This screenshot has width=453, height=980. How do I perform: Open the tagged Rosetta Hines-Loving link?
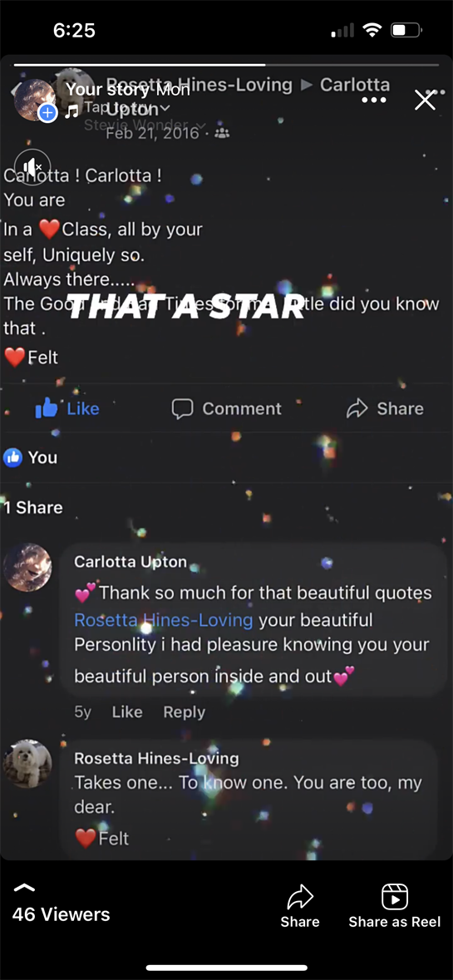point(164,620)
